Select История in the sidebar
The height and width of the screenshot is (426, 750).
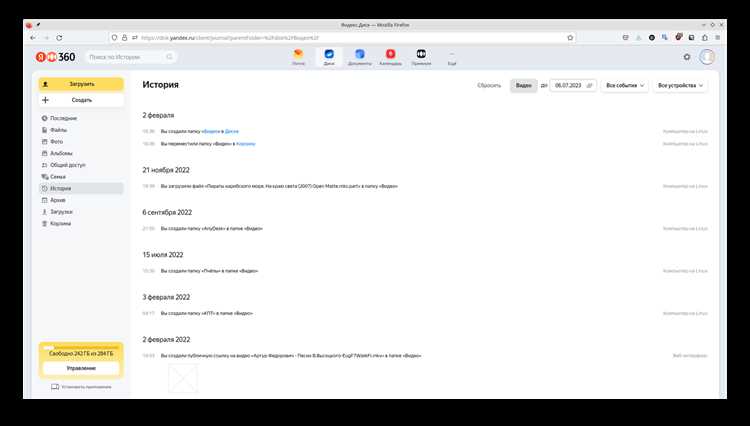tap(81, 188)
